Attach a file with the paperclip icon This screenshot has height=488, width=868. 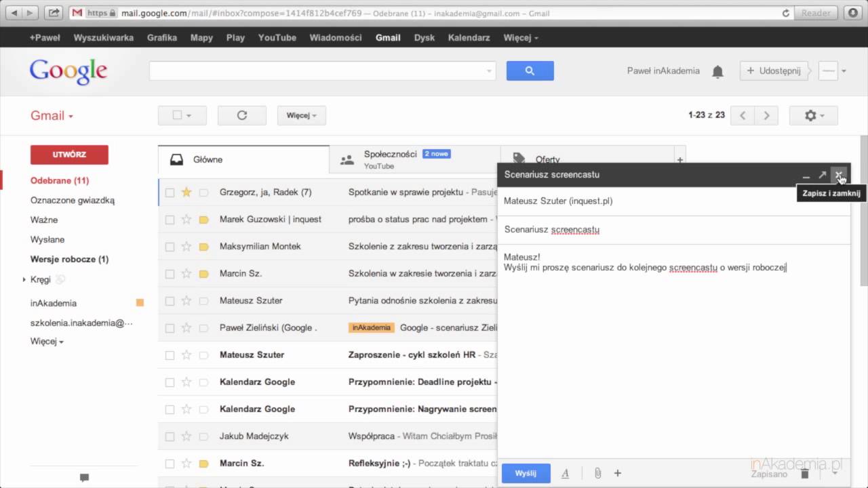coord(597,473)
